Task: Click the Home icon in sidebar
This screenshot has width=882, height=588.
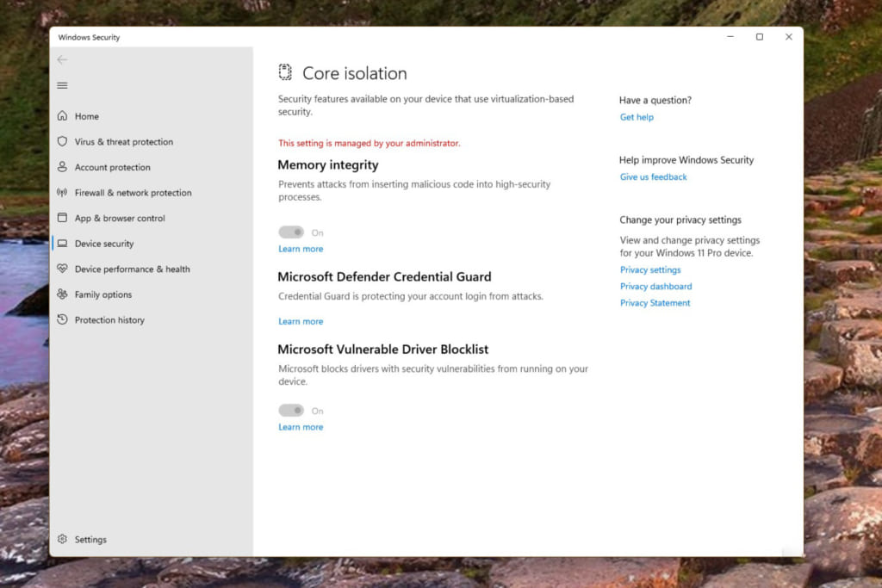Action: [62, 116]
